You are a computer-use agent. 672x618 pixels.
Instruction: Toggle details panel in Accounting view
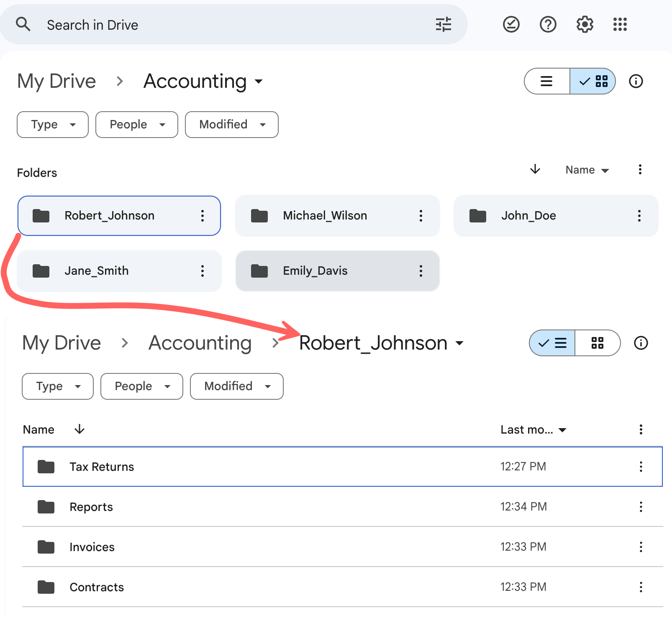click(x=636, y=81)
